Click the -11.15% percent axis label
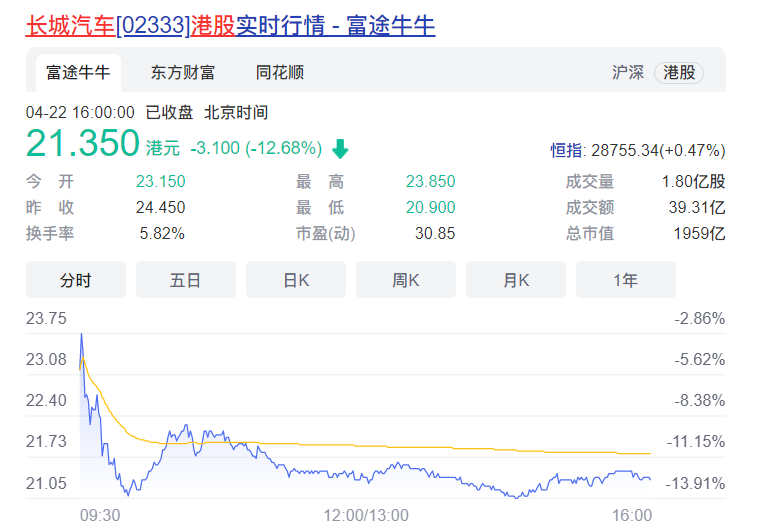Viewport: 761px width, 530px height. click(696, 442)
